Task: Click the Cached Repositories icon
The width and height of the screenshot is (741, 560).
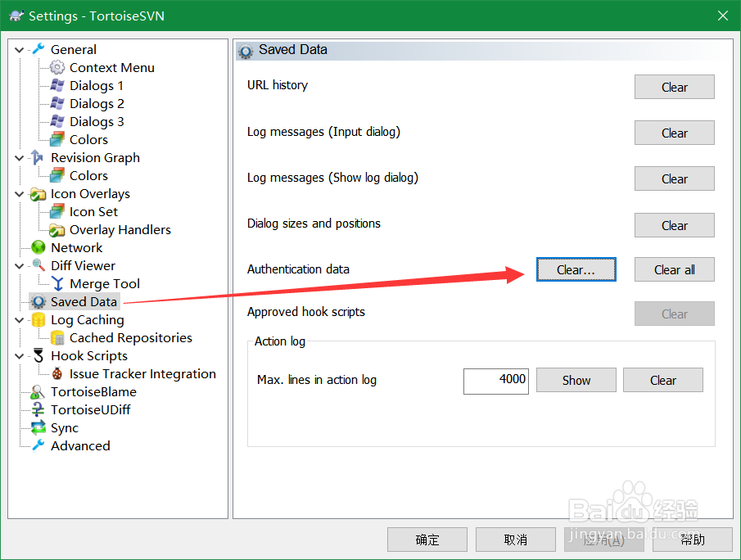Action: 57,337
